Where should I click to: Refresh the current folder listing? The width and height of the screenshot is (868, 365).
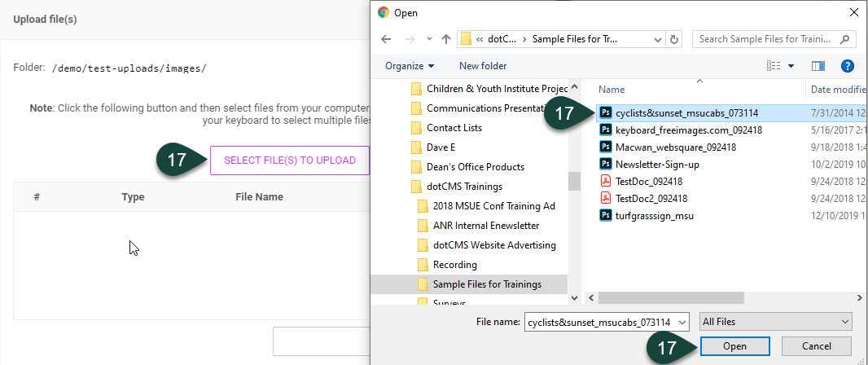click(x=673, y=39)
